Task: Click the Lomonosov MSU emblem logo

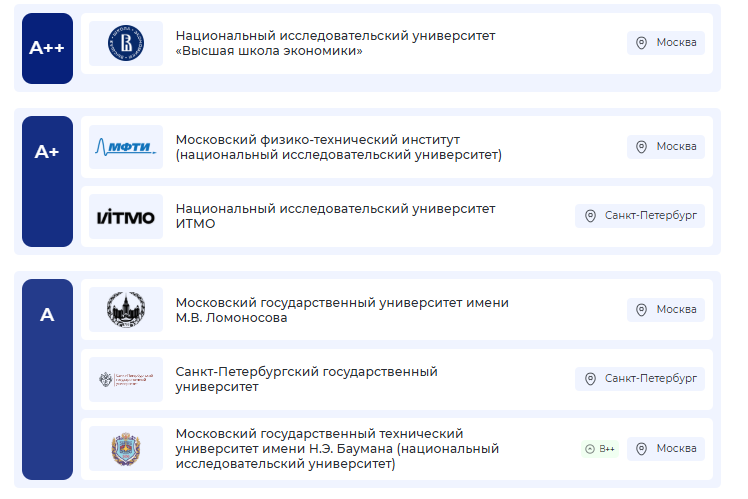Action: click(126, 310)
